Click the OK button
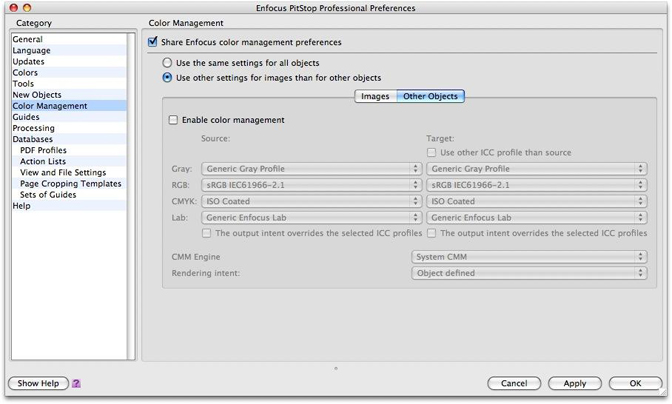 [636, 383]
